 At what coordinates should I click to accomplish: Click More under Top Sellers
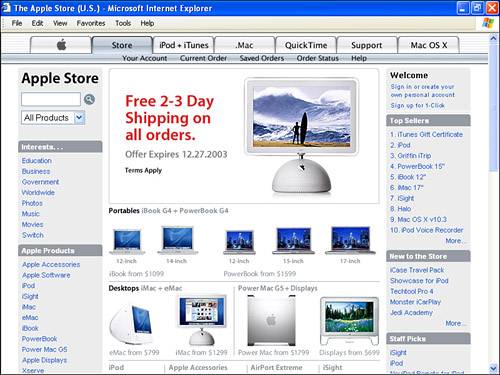pos(455,241)
